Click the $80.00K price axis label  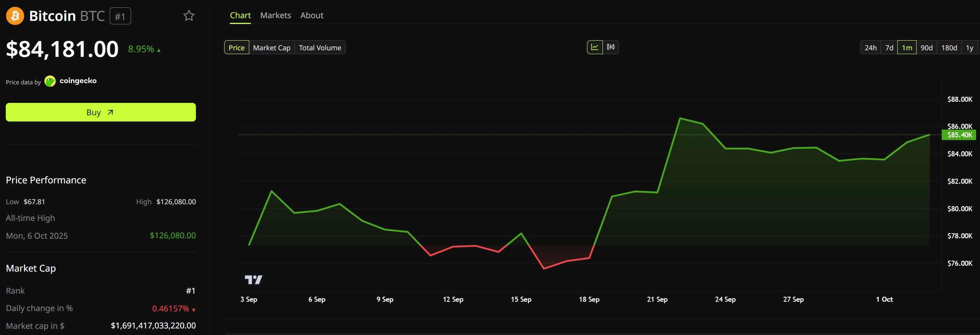(x=960, y=209)
